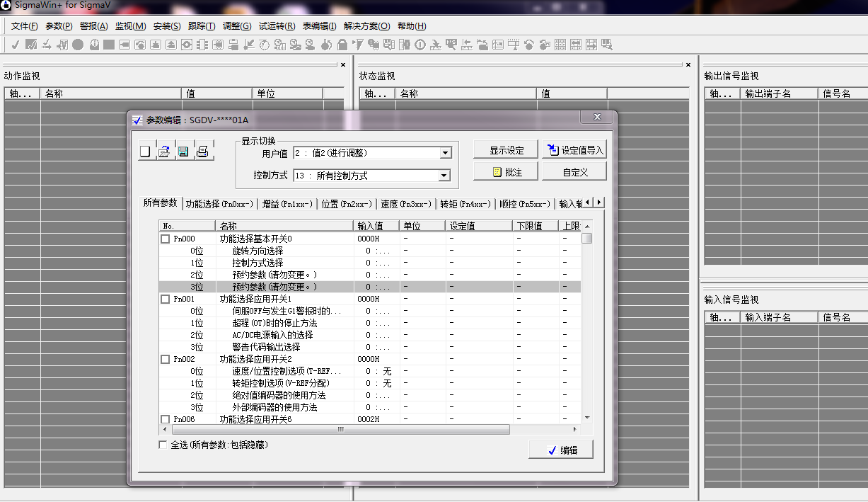Screen dimensions: 868x502
Task: Click the checkmark icon in main toolbar
Action: [16, 45]
